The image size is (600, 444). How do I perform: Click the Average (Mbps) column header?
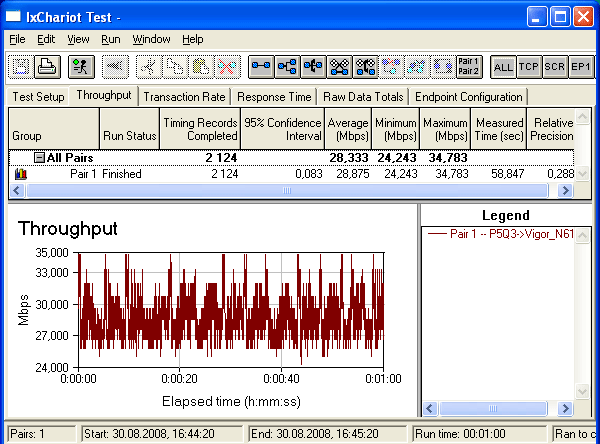(x=348, y=129)
